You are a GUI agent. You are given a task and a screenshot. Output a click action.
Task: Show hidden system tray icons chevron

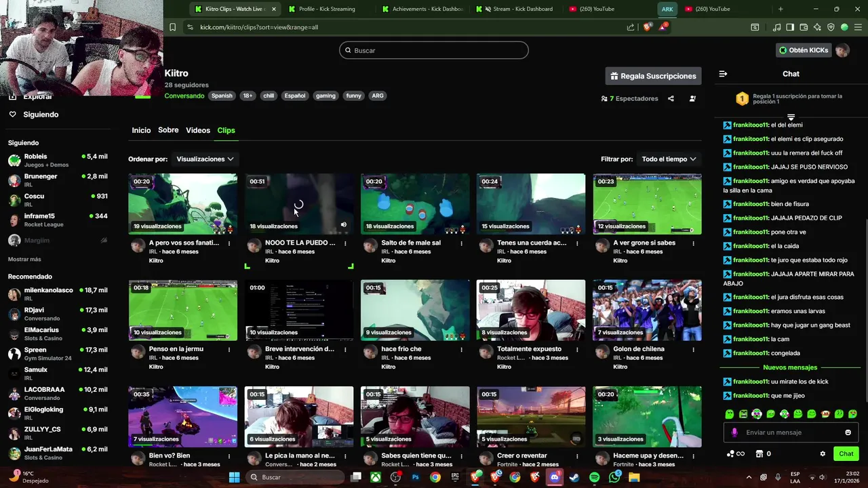pyautogui.click(x=749, y=477)
